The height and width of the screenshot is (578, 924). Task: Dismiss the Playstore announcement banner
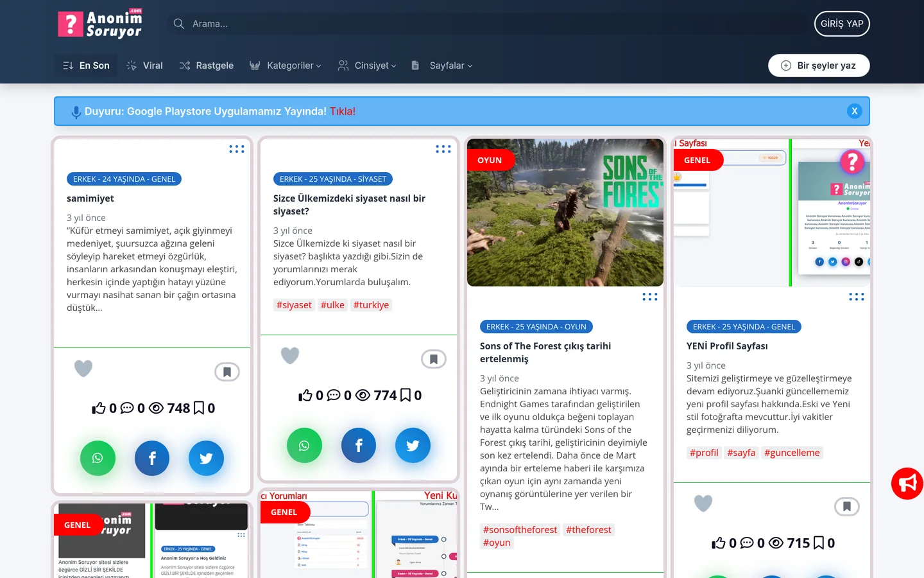(x=855, y=111)
